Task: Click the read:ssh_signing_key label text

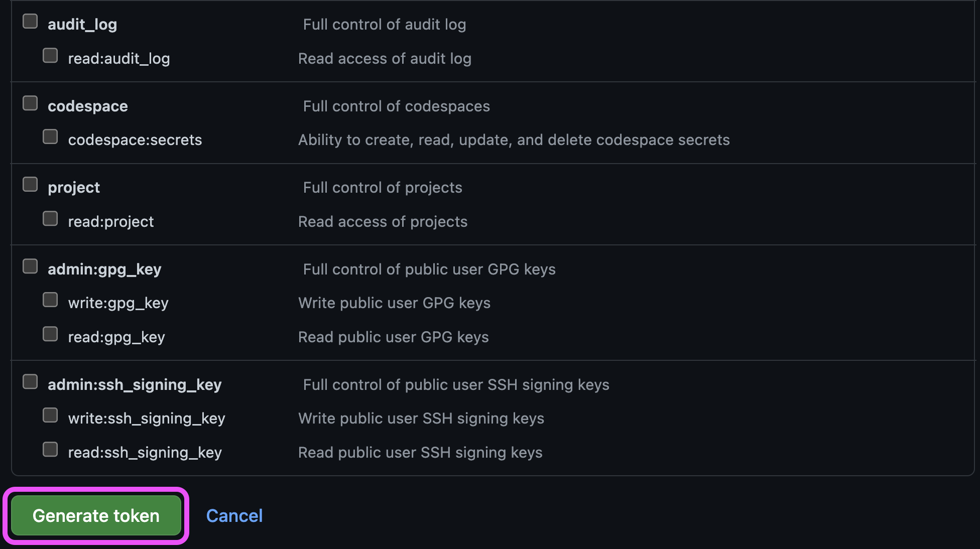Action: click(145, 453)
